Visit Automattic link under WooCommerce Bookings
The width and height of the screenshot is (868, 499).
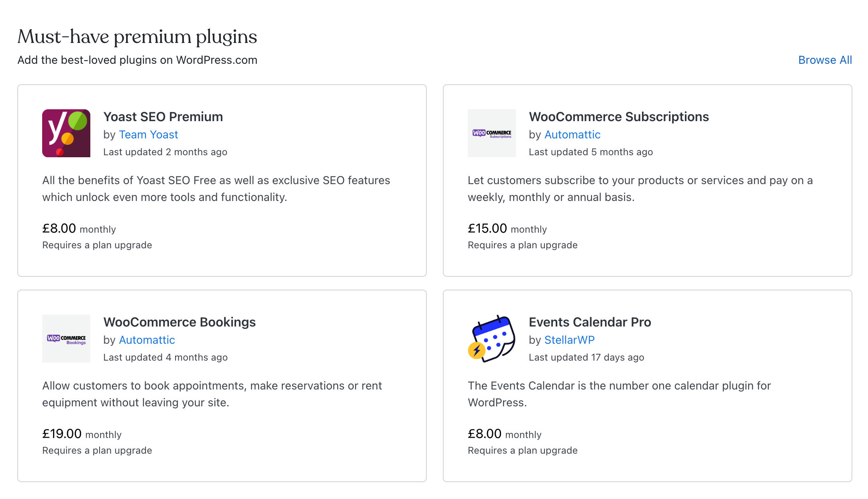(x=147, y=340)
